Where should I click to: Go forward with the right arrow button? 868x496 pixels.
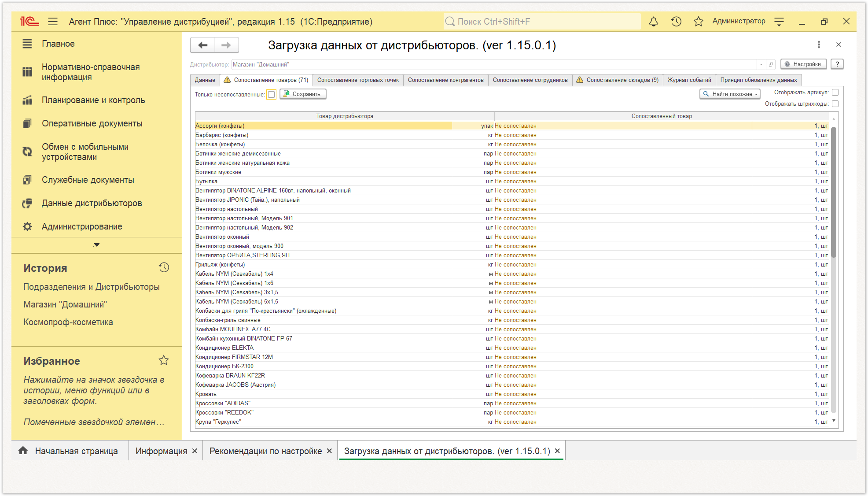point(226,45)
